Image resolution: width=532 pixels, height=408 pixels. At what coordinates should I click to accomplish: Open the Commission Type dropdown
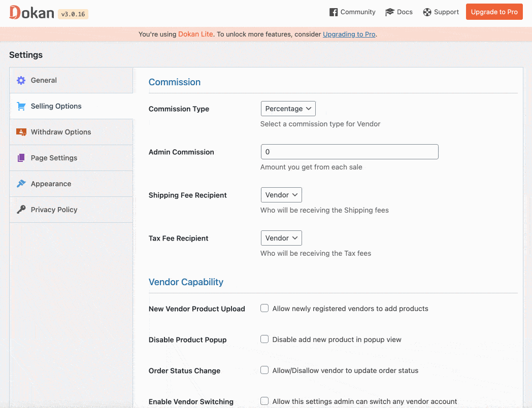click(x=288, y=108)
